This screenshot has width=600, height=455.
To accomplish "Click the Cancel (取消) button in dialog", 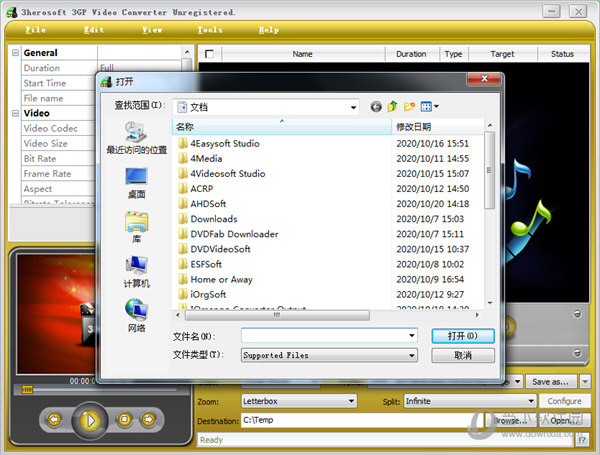I will click(463, 356).
